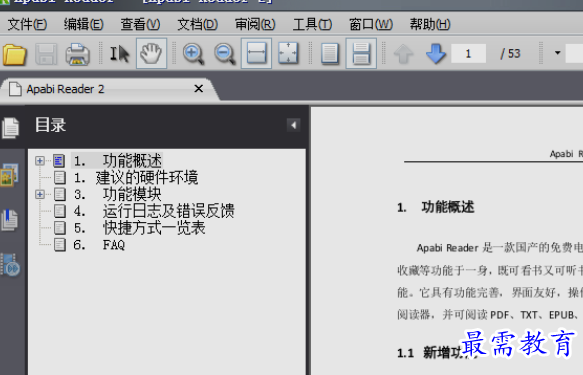Select the text selection cursor tool
583x375 pixels.
pyautogui.click(x=120, y=54)
